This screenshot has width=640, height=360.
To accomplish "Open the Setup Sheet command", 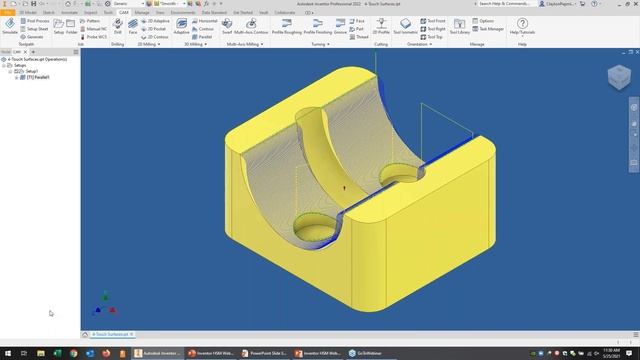I will pyautogui.click(x=34, y=29).
